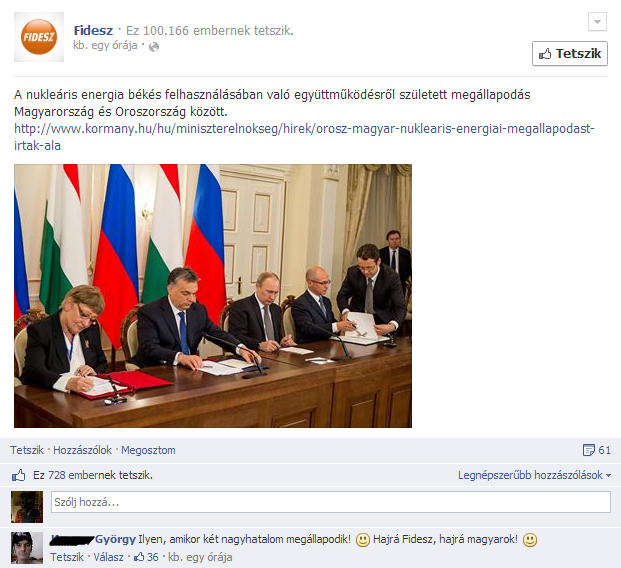The height and width of the screenshot is (568, 621).
Task: Click the first smiley emoticon in the comment
Action: tap(362, 540)
